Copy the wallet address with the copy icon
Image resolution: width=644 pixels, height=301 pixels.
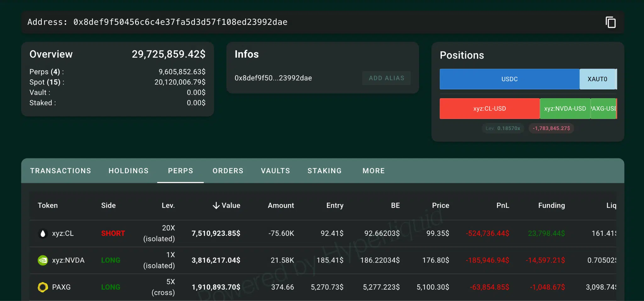click(x=610, y=22)
